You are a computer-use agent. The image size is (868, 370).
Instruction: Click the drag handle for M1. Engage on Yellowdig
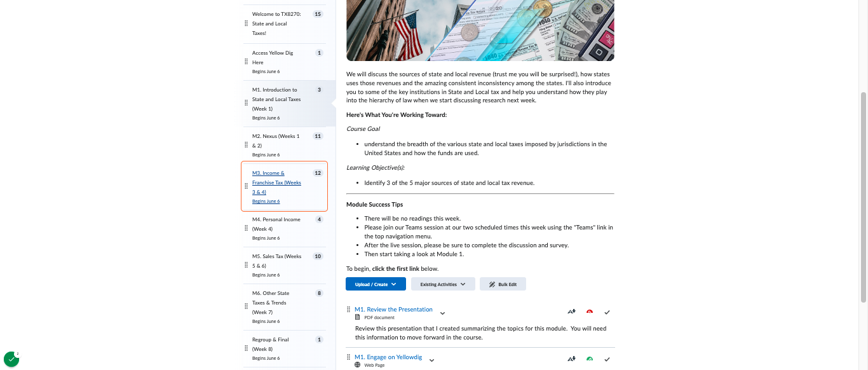coord(348,357)
